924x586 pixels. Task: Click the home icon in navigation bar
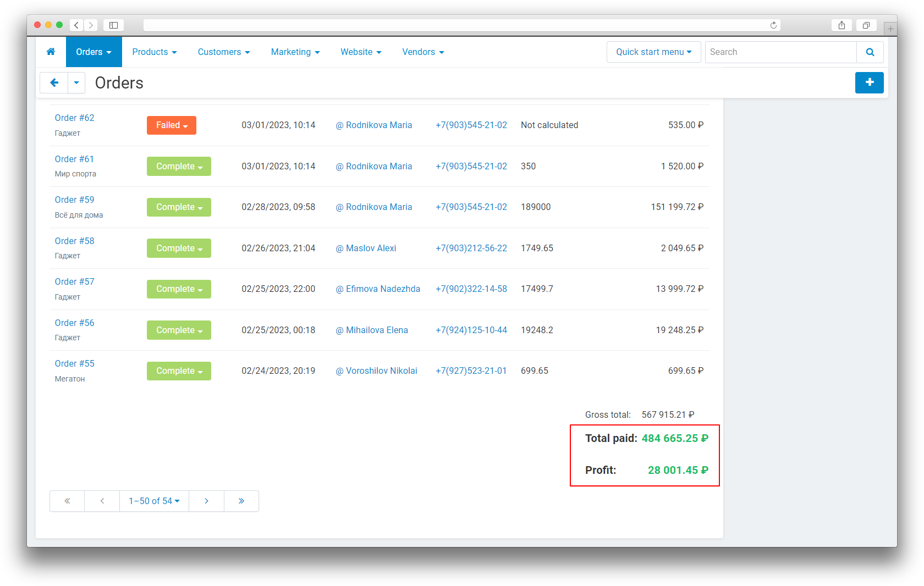tap(51, 52)
